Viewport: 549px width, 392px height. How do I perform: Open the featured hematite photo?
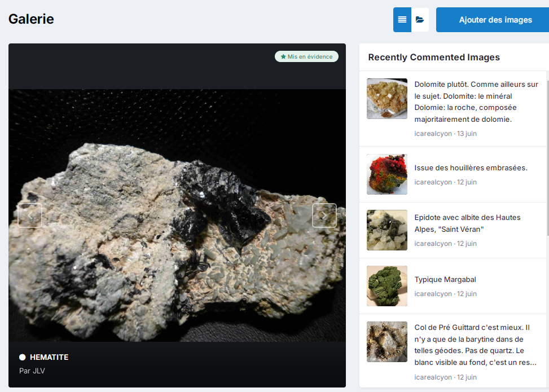[177, 215]
